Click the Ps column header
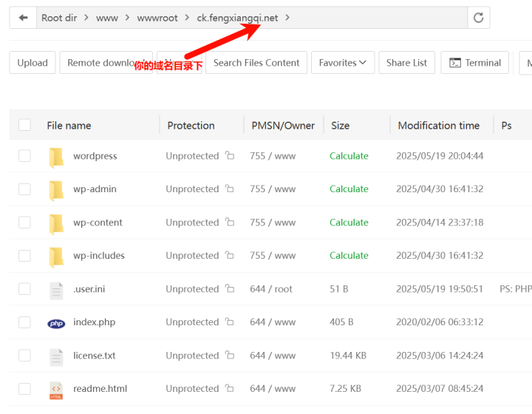 click(x=506, y=126)
